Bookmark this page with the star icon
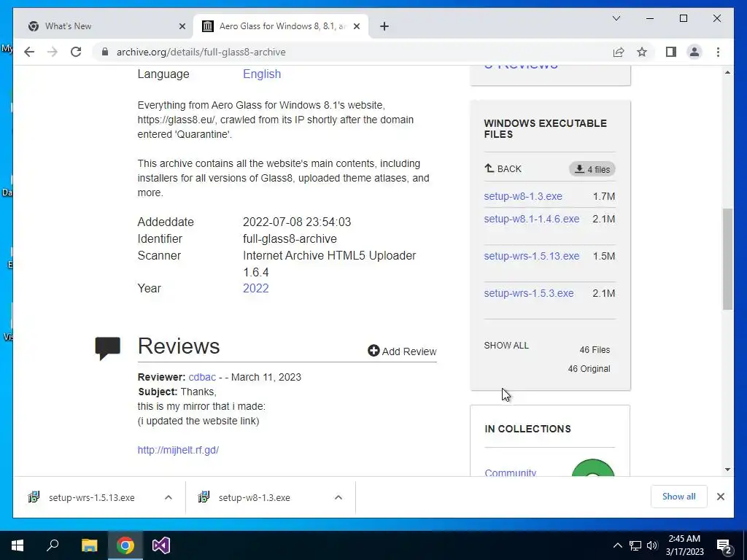Viewport: 747px width, 560px height. pos(642,52)
